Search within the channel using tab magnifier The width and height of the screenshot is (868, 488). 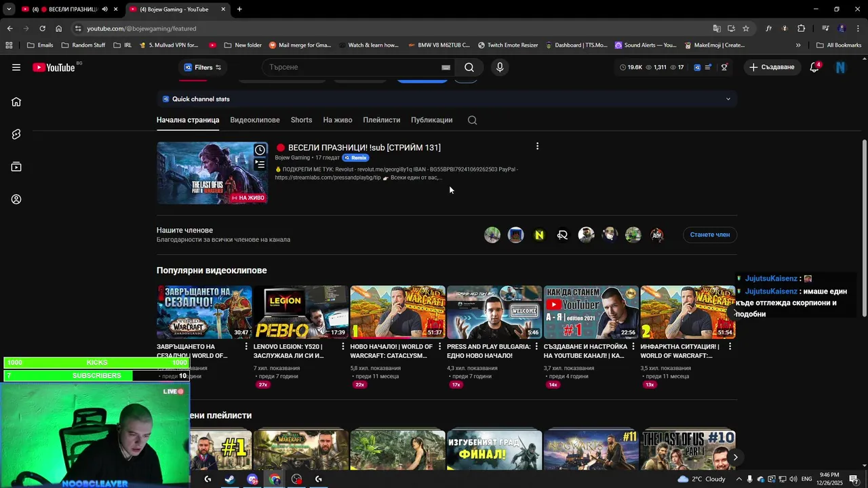click(x=473, y=120)
